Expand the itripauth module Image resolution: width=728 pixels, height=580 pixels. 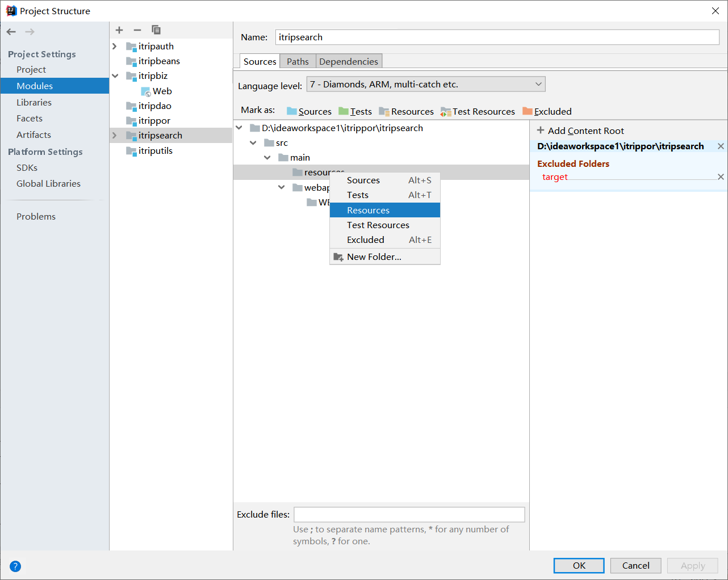tap(115, 46)
